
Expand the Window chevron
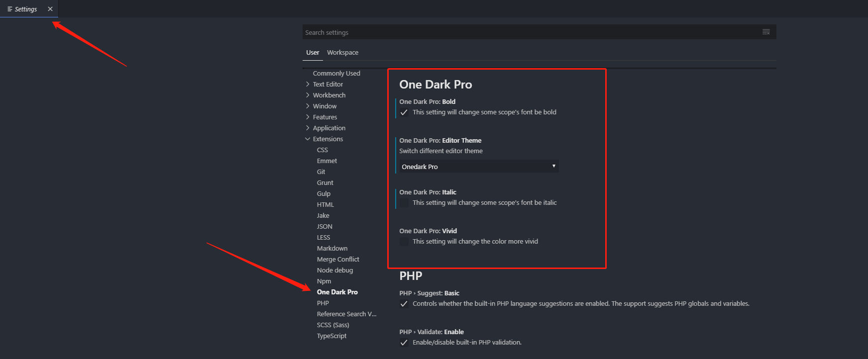(x=308, y=106)
